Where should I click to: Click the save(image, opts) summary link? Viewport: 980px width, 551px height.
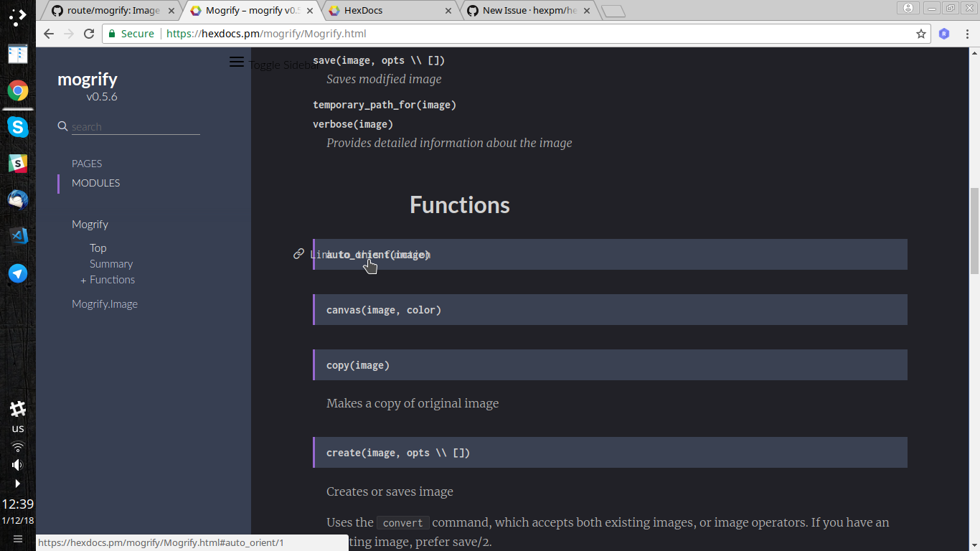click(x=379, y=60)
